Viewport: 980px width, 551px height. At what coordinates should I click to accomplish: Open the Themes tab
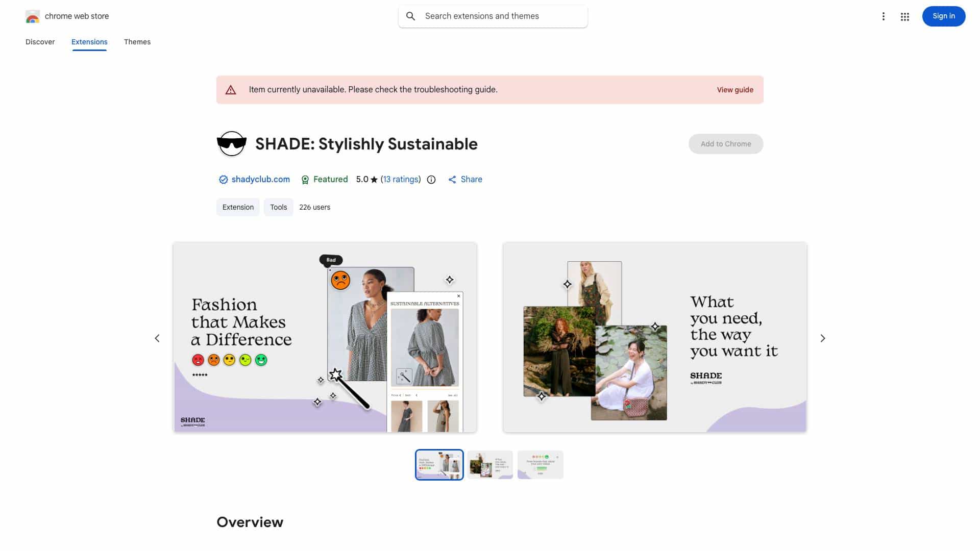pos(137,42)
